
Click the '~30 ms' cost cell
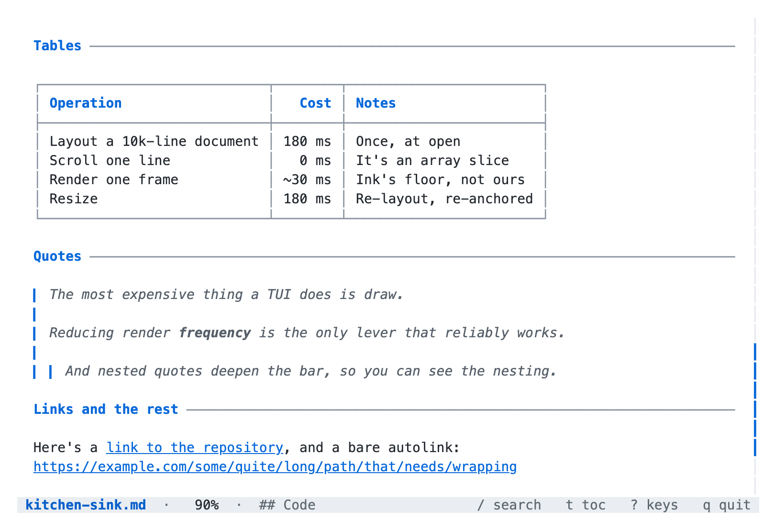(307, 180)
